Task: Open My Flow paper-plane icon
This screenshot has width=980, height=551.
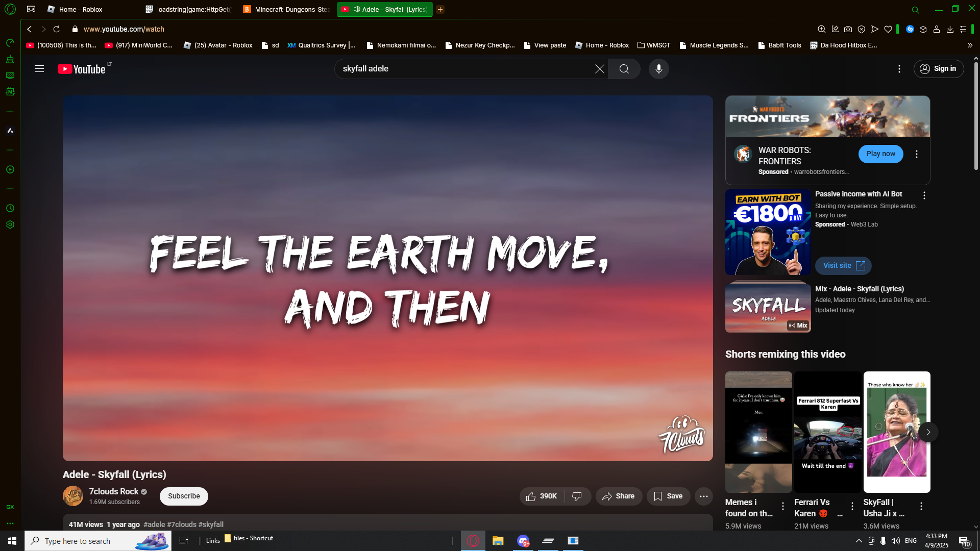Action: [x=875, y=29]
